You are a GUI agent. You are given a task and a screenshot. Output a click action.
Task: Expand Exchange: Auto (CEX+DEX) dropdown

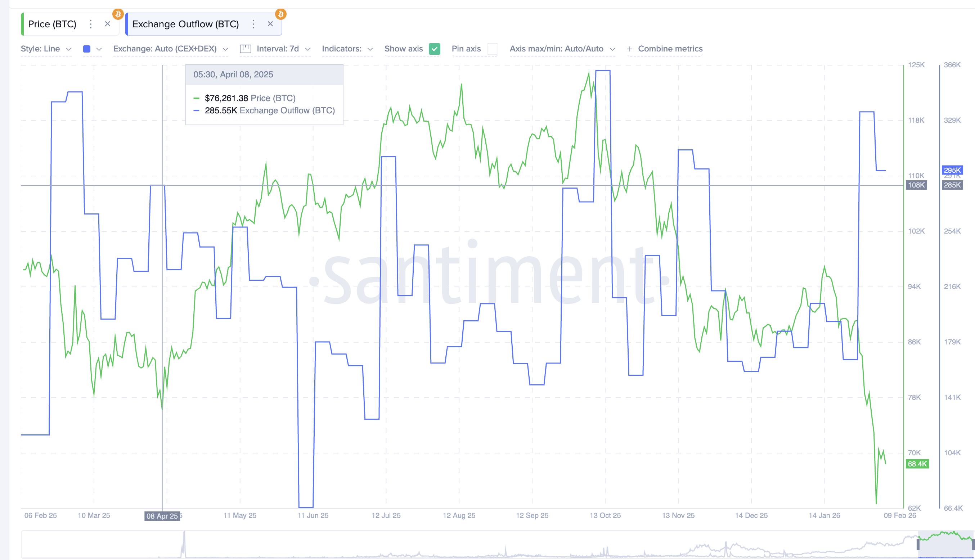tap(170, 49)
